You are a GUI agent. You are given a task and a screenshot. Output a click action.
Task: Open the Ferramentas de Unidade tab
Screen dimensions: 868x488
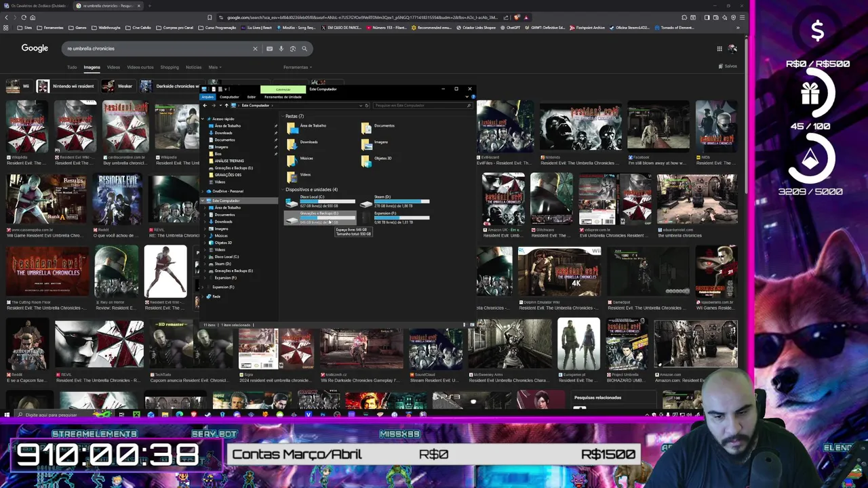283,97
